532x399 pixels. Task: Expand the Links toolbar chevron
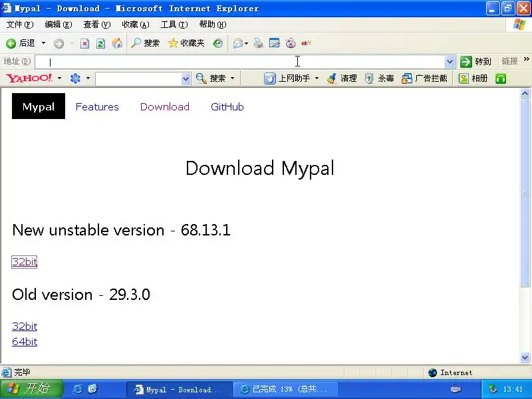pos(526,59)
